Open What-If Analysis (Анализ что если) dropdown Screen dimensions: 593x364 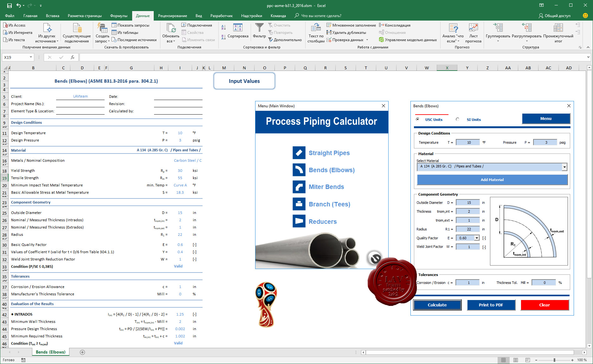click(x=453, y=33)
